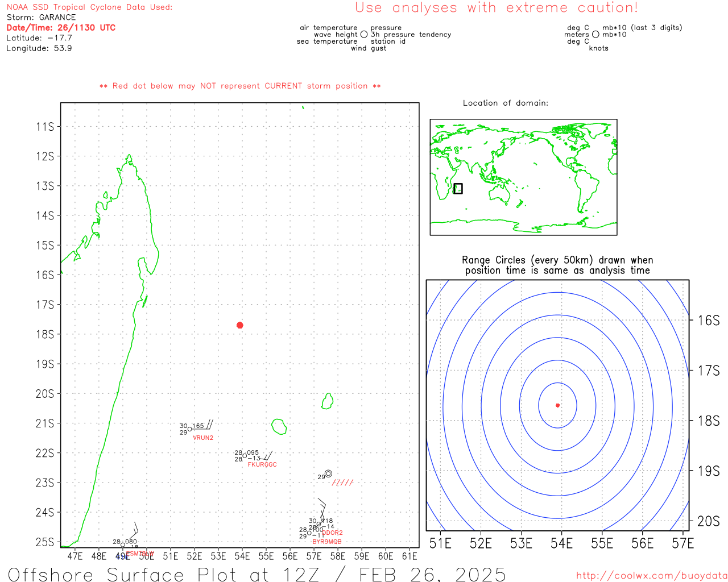The width and height of the screenshot is (728, 582).
Task: Click the legend circle beside wave height
Action: 364,35
